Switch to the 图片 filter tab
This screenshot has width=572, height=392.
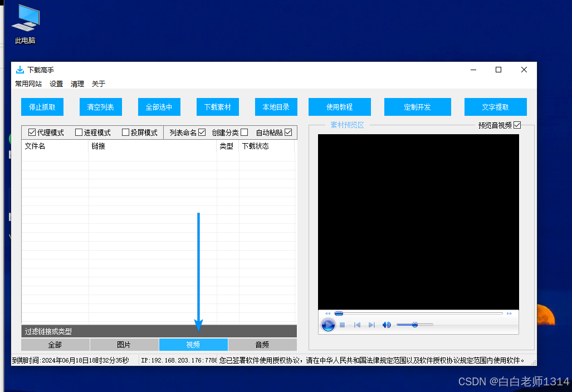coord(124,345)
